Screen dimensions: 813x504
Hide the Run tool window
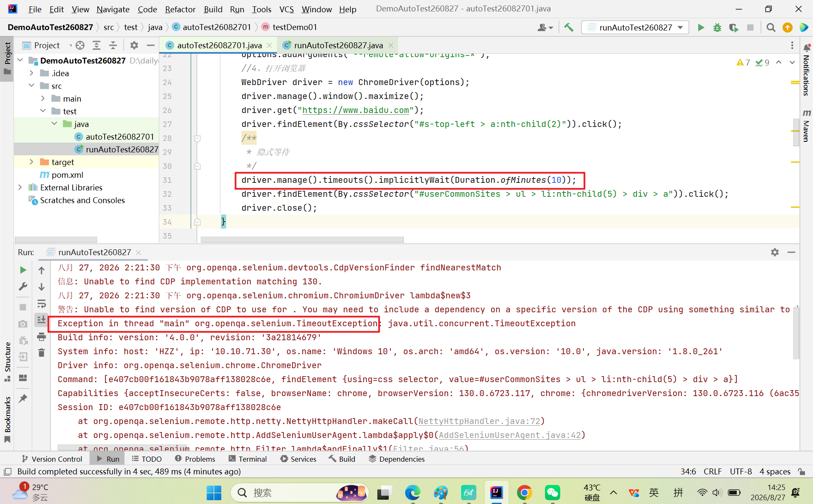tap(791, 252)
